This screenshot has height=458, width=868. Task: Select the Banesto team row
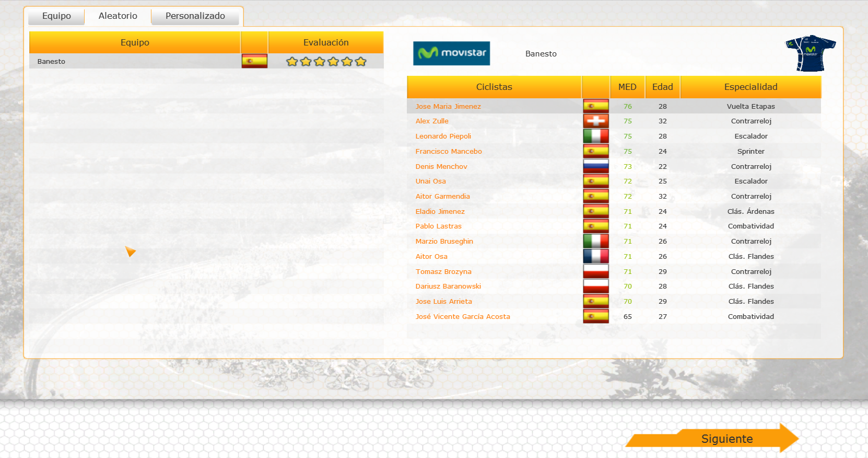pyautogui.click(x=135, y=62)
